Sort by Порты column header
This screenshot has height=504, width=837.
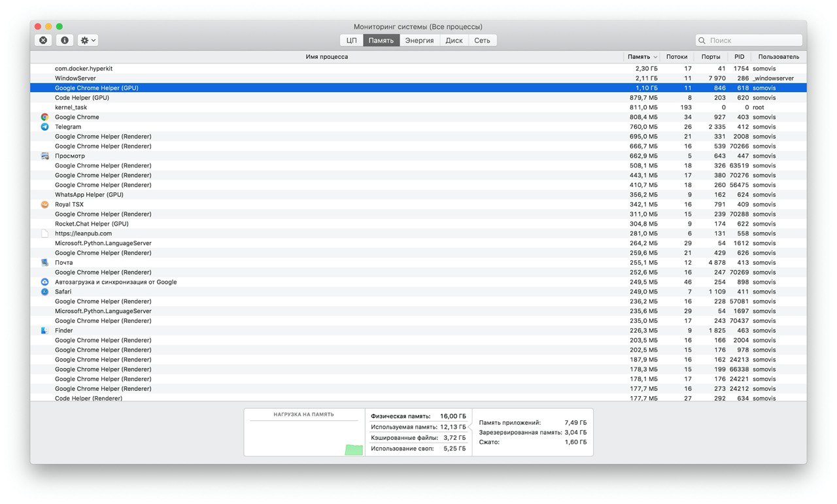[x=711, y=57]
